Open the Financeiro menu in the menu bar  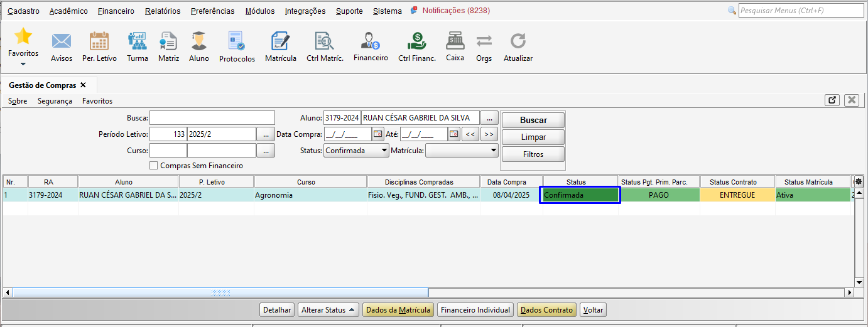click(x=116, y=11)
